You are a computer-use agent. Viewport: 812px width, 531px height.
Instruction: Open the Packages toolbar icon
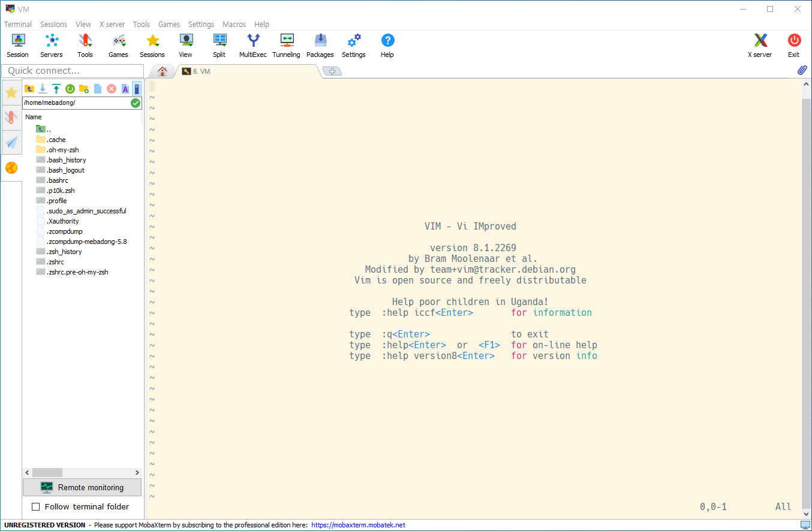click(320, 46)
